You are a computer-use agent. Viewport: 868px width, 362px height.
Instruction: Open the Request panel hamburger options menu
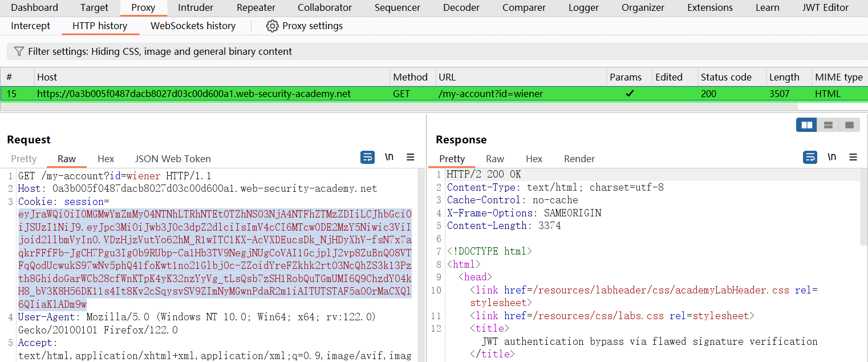tap(410, 158)
